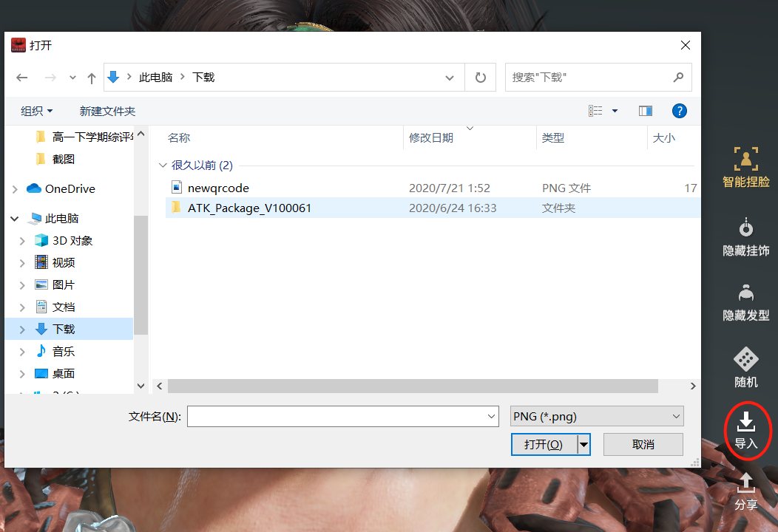Select 视频 folder in sidebar
The image size is (778, 532).
click(x=63, y=262)
